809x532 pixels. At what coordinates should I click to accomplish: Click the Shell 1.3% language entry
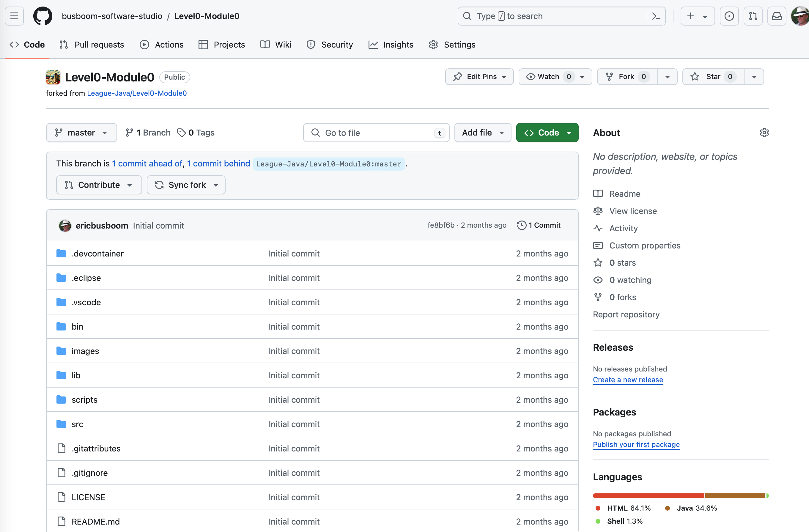click(619, 521)
